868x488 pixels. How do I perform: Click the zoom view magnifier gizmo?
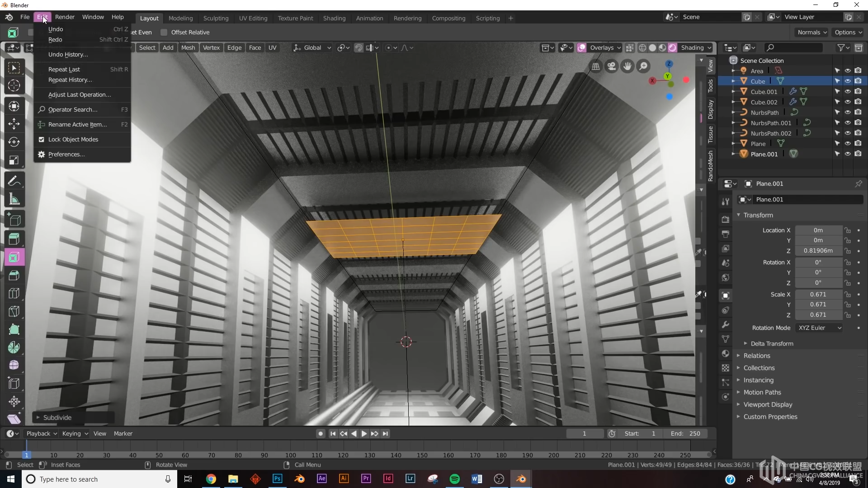[x=643, y=66]
